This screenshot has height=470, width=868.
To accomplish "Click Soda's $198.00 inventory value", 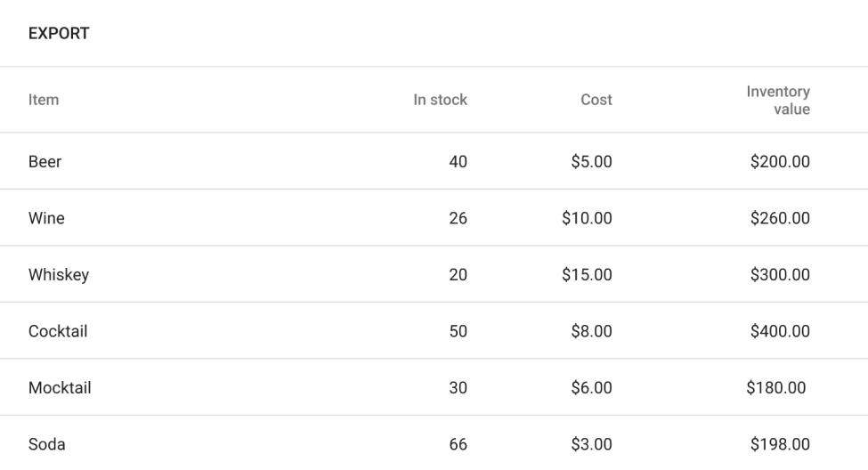I will [780, 444].
